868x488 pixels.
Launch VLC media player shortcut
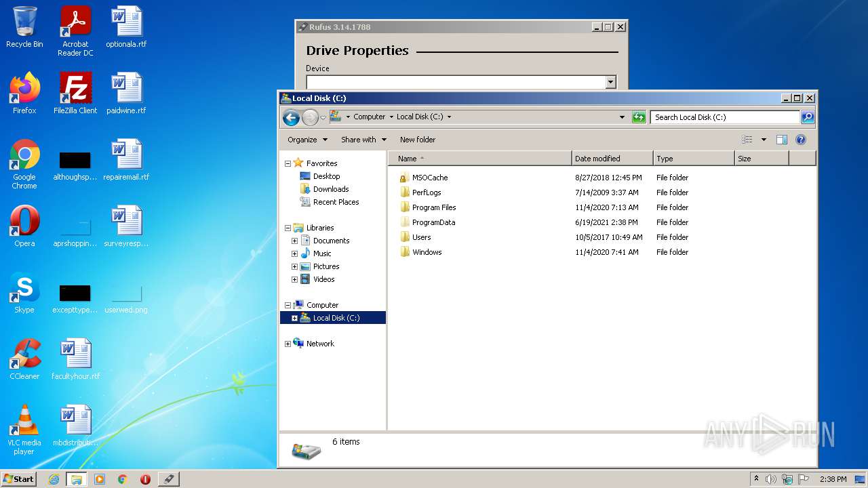24,430
